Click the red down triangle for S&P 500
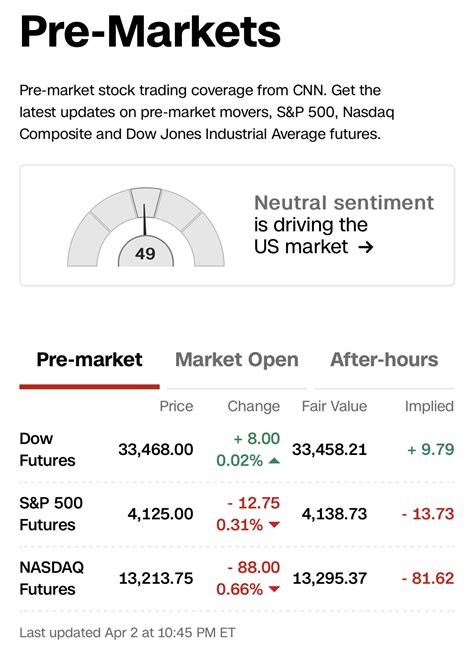474x651 pixels. click(274, 525)
